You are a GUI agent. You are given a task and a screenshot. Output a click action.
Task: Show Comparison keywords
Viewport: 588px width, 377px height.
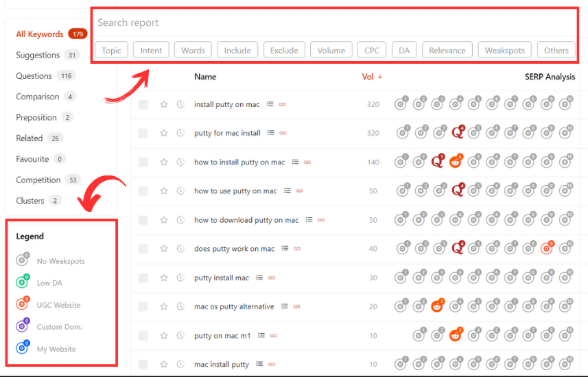tap(46, 97)
